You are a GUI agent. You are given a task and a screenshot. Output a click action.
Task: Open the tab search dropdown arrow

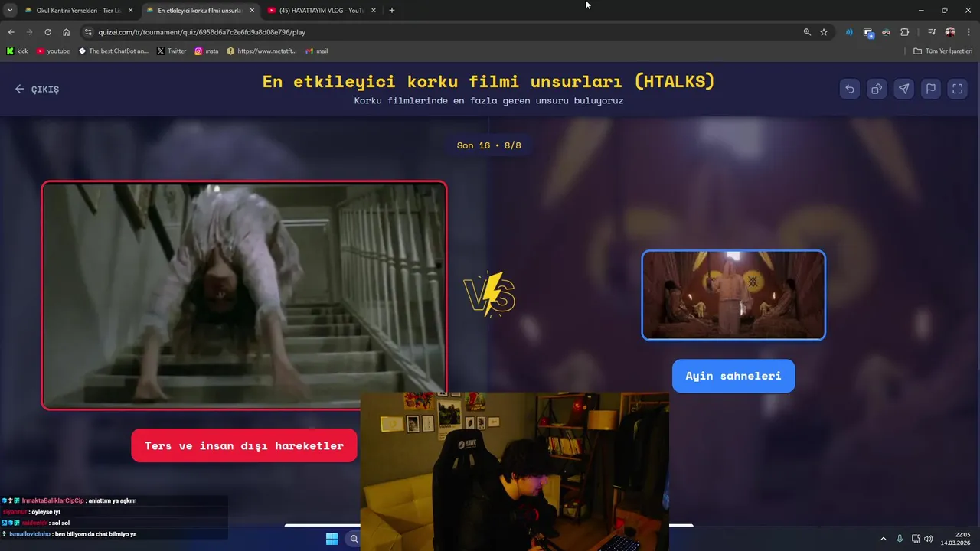coord(10,11)
